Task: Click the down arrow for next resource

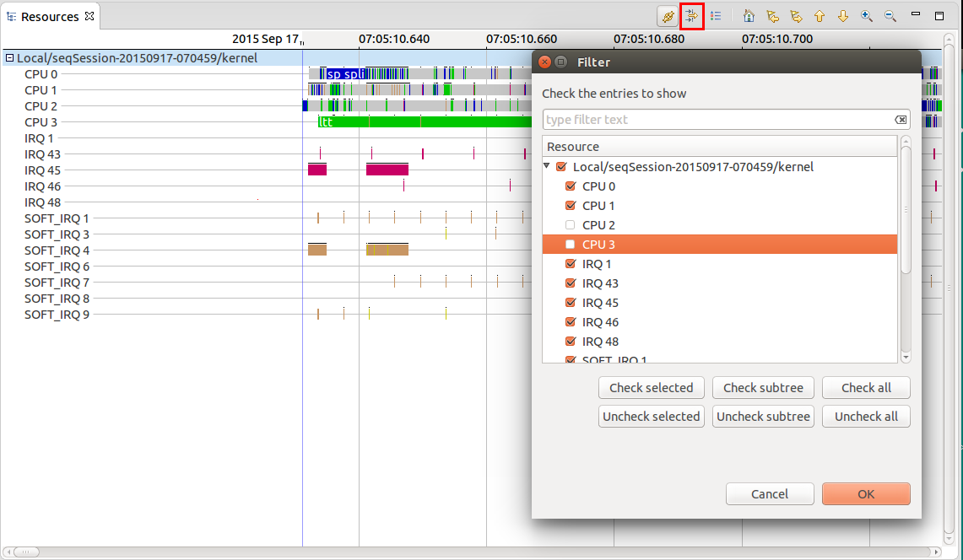Action: coord(843,16)
